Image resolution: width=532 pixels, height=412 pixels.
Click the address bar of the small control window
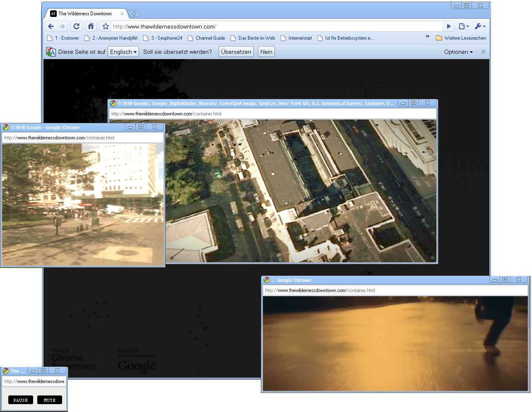pos(34,381)
